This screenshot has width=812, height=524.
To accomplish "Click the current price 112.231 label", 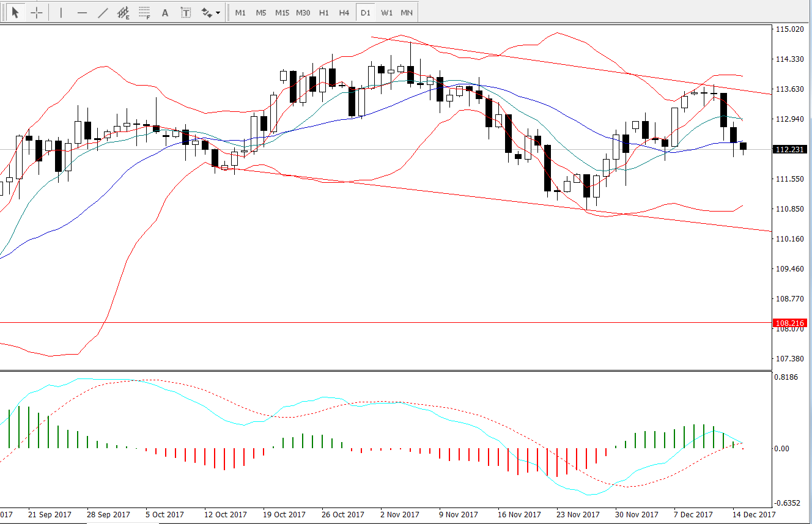I will [x=790, y=149].
